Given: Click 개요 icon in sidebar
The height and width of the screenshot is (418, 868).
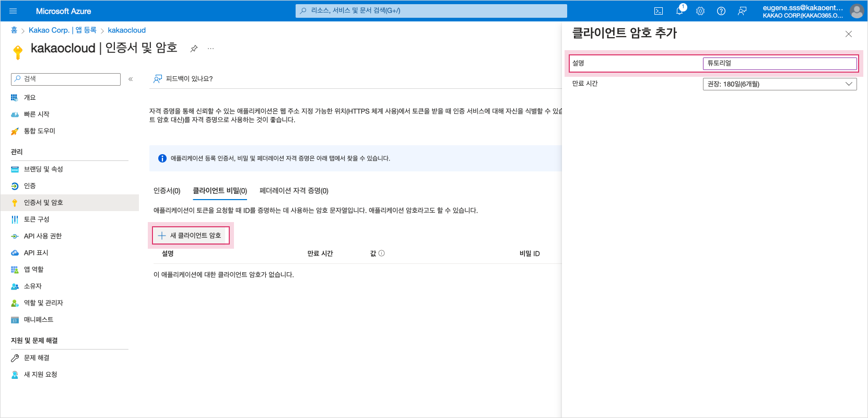Looking at the screenshot, I should tap(15, 98).
